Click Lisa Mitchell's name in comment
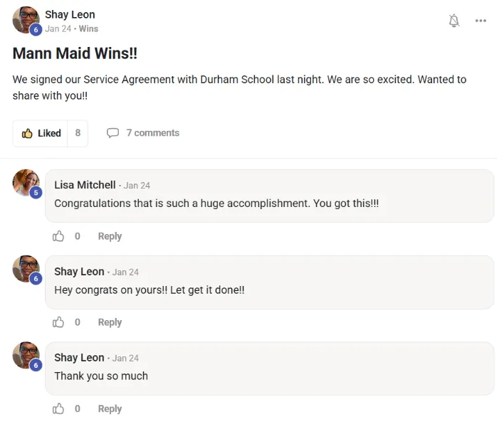The image size is (504, 424). tap(85, 185)
